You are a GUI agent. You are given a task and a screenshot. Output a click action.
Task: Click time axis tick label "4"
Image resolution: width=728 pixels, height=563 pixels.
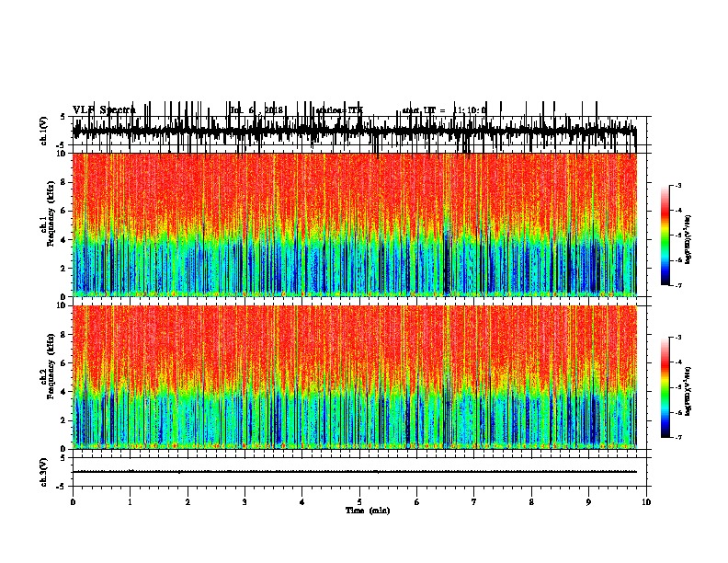pyautogui.click(x=302, y=502)
